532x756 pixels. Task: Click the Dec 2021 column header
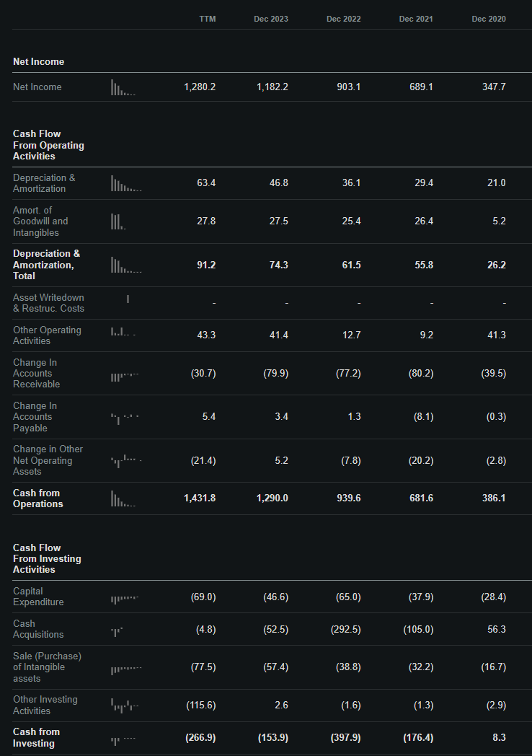point(416,19)
